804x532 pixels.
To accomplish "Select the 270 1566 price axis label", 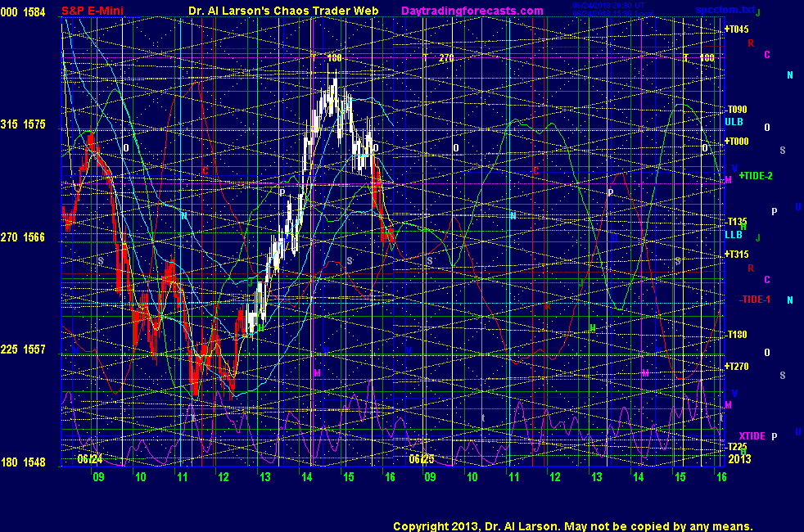I will pyautogui.click(x=23, y=237).
